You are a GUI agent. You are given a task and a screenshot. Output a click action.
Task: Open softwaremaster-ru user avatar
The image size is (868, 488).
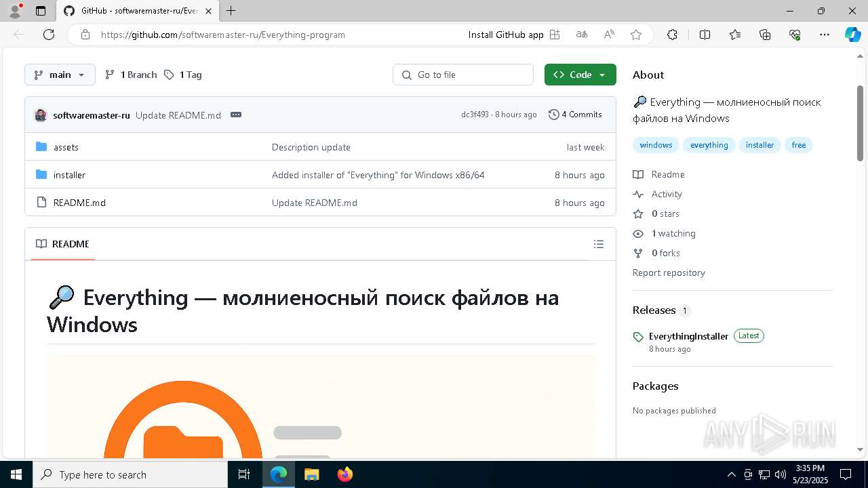(x=41, y=115)
